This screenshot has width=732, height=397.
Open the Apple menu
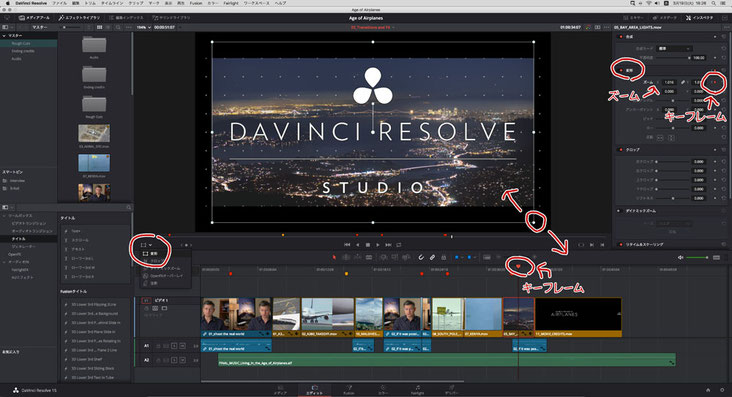[x=7, y=3]
